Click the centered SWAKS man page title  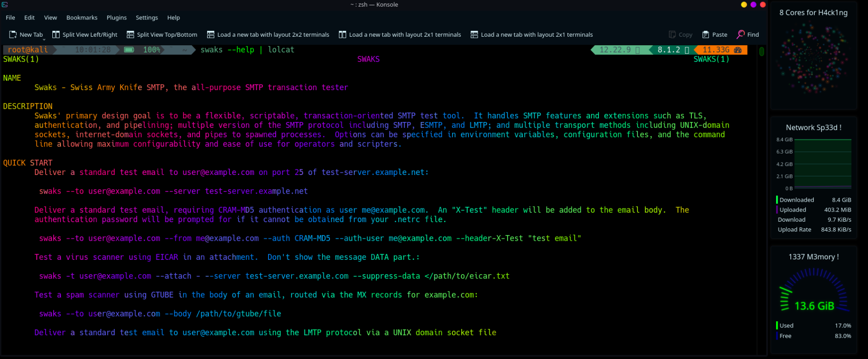[369, 59]
